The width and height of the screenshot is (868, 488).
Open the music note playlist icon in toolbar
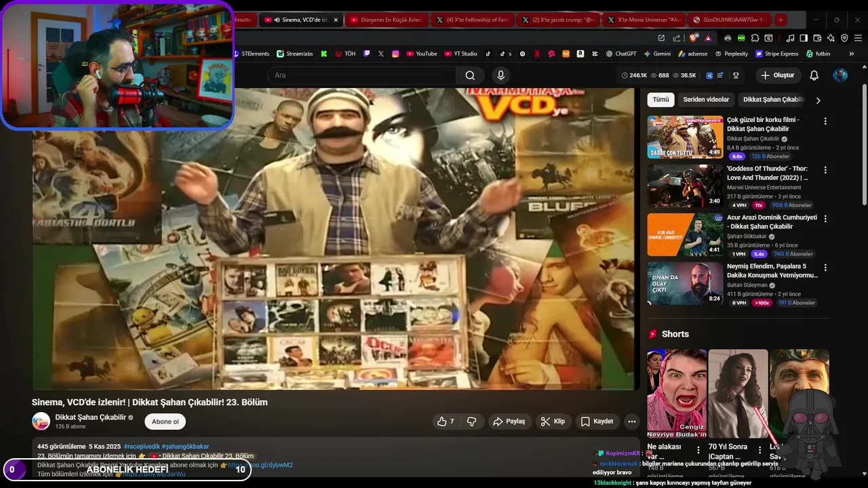pyautogui.click(x=790, y=38)
